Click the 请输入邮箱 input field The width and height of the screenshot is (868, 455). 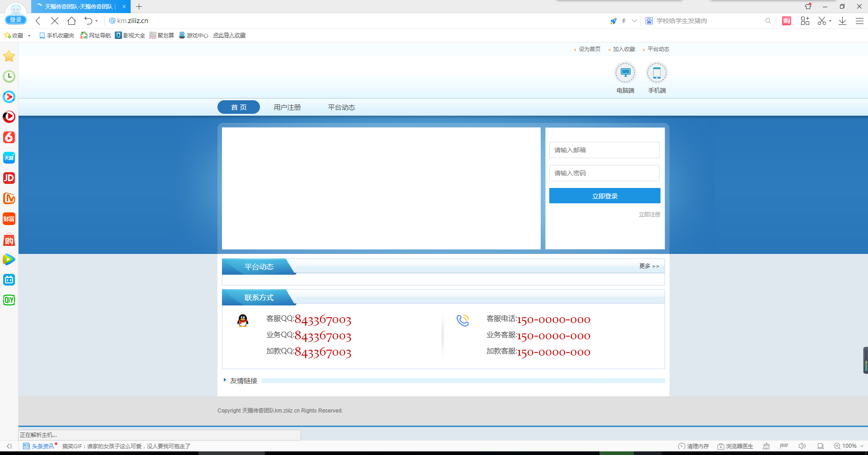(604, 150)
